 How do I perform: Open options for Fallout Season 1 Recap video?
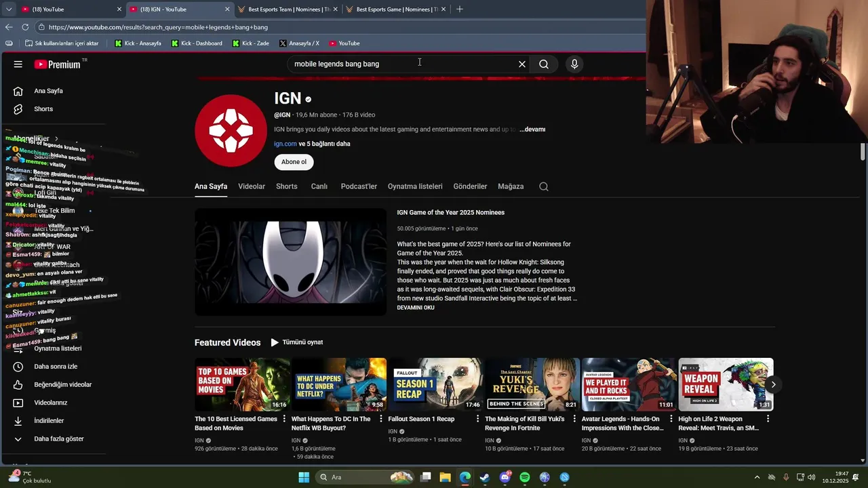(x=477, y=419)
